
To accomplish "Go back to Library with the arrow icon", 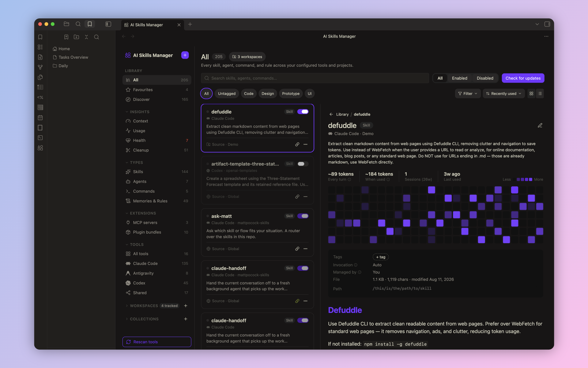I will [331, 114].
